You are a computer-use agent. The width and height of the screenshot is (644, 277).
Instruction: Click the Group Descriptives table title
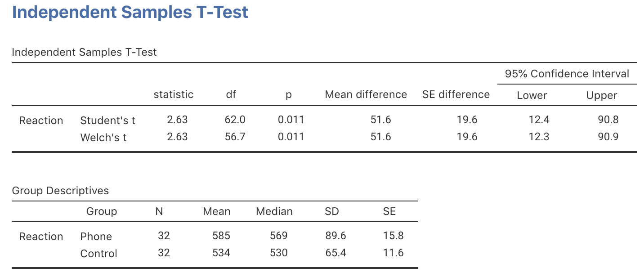pyautogui.click(x=60, y=191)
